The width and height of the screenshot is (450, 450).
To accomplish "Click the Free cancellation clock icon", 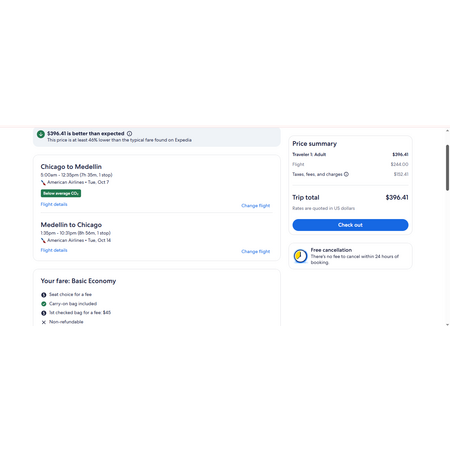I will (x=300, y=256).
